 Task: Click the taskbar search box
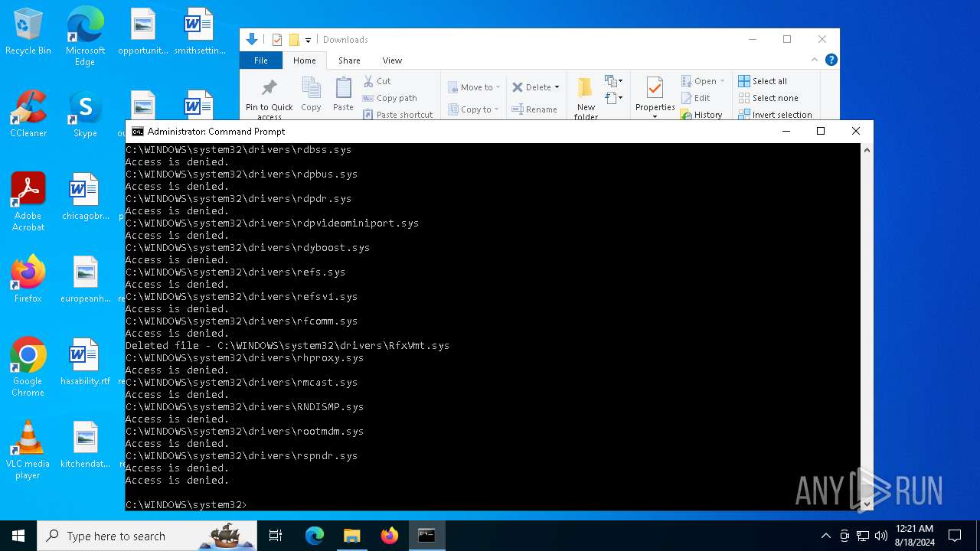click(147, 536)
